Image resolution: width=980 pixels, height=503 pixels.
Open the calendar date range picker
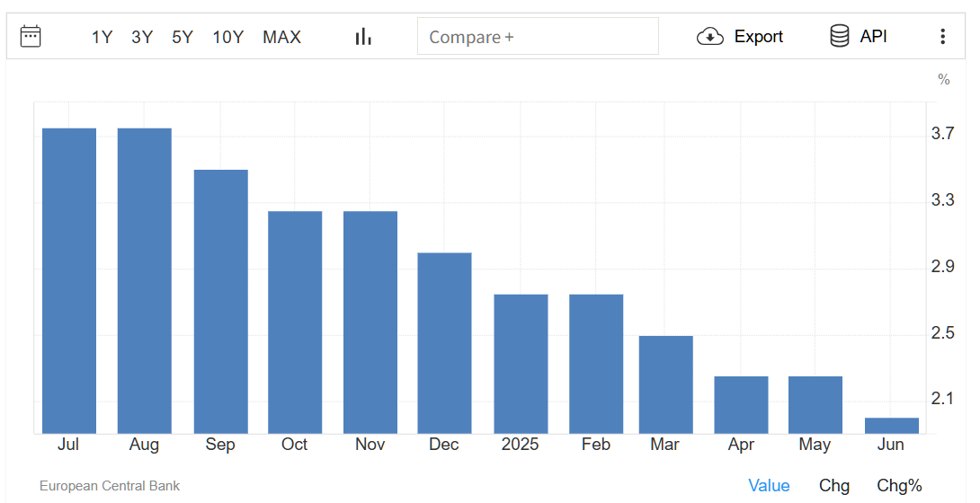[31, 36]
